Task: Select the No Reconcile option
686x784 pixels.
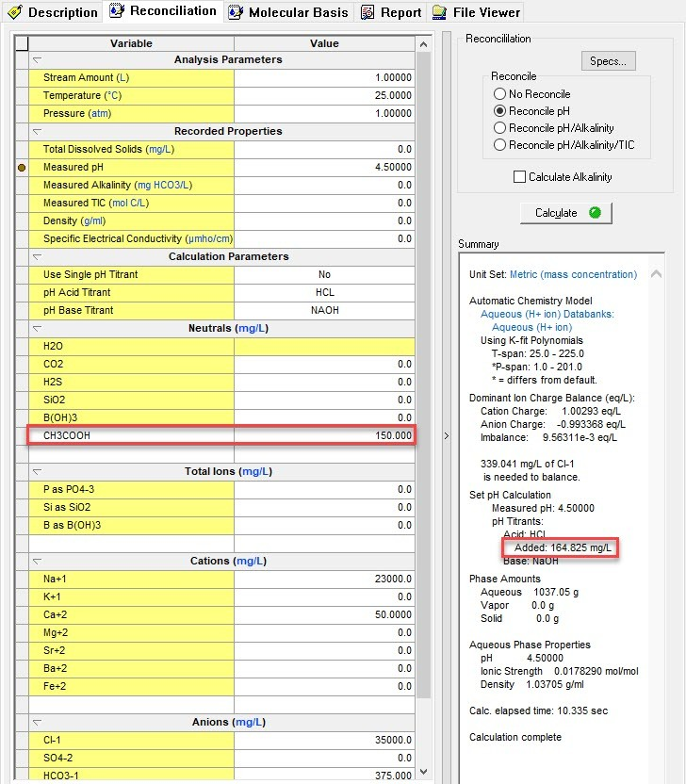Action: (531, 94)
